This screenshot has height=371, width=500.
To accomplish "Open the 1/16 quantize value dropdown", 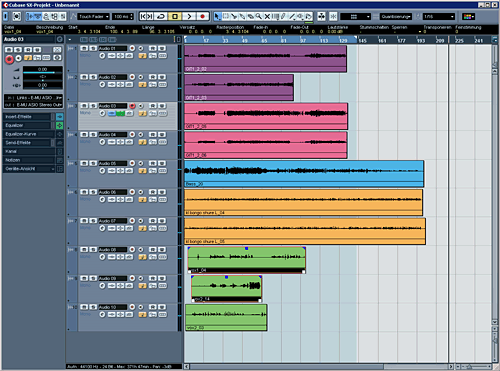I will point(439,16).
